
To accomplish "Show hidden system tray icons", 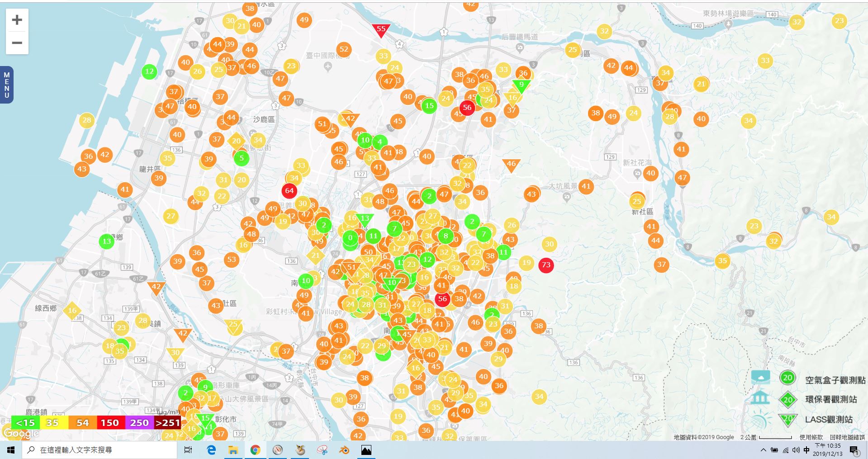I will pyautogui.click(x=764, y=450).
